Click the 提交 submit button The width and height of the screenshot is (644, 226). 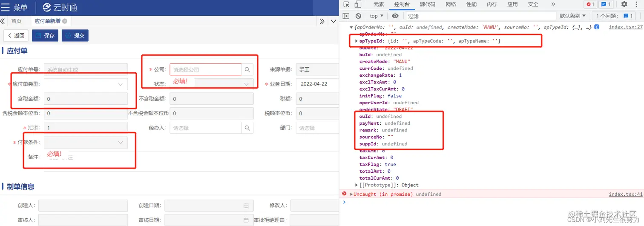point(75,35)
